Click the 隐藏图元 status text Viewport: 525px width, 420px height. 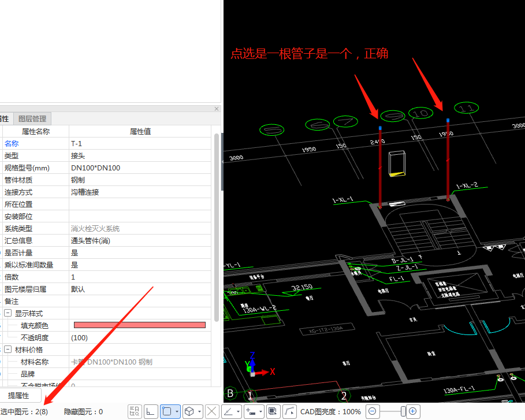click(83, 412)
